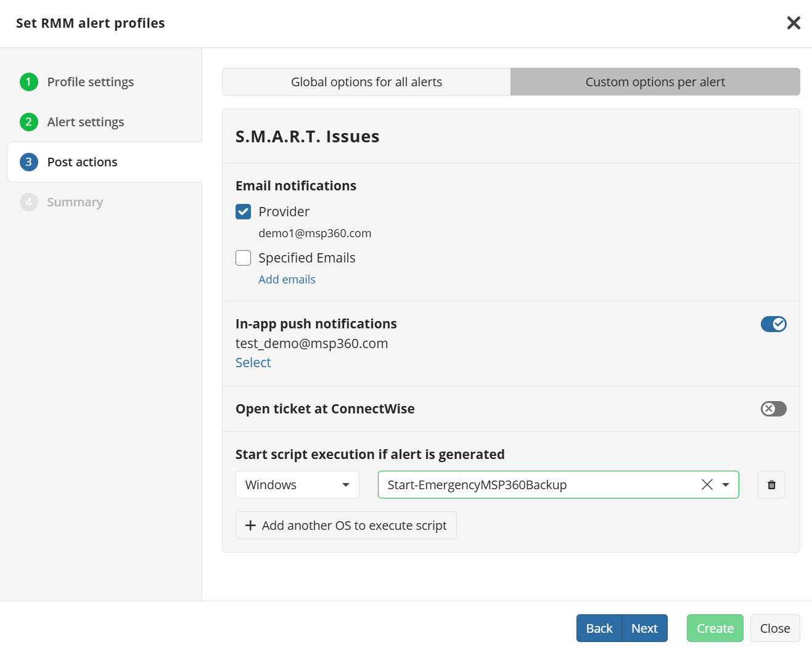Click the Add emails link
This screenshot has width=812, height=650.
pyautogui.click(x=287, y=280)
